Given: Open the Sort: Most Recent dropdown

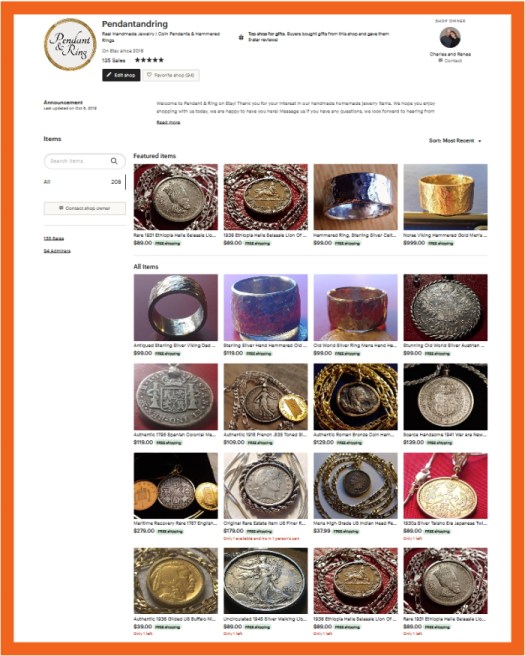Looking at the screenshot, I should pyautogui.click(x=455, y=141).
